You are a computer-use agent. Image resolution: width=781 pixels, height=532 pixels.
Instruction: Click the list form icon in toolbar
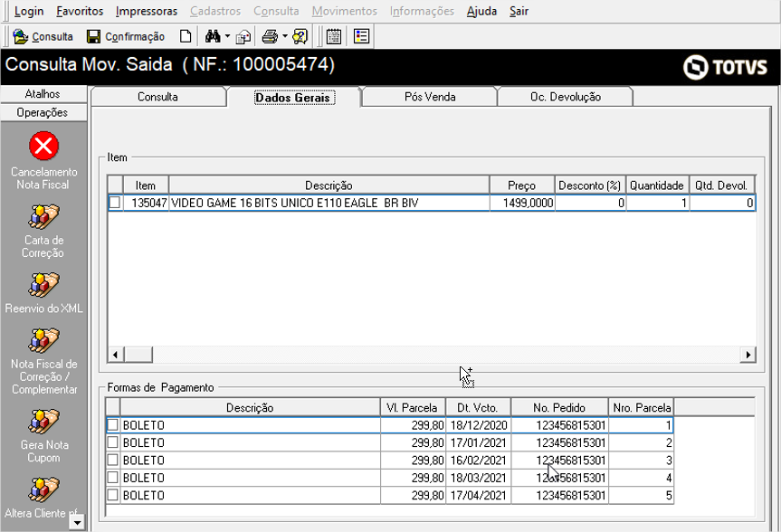tap(361, 36)
